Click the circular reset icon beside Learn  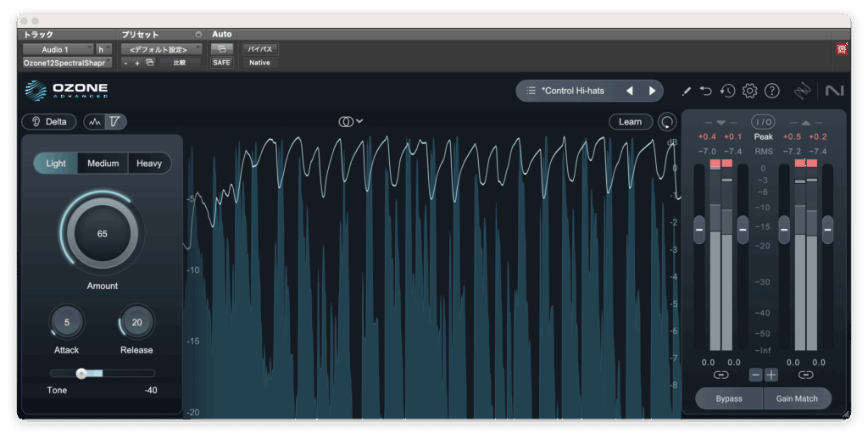pyautogui.click(x=667, y=122)
